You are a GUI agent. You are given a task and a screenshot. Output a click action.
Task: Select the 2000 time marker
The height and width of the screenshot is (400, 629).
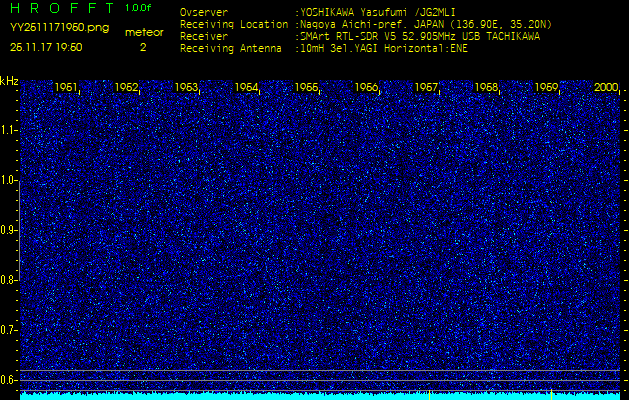point(606,88)
